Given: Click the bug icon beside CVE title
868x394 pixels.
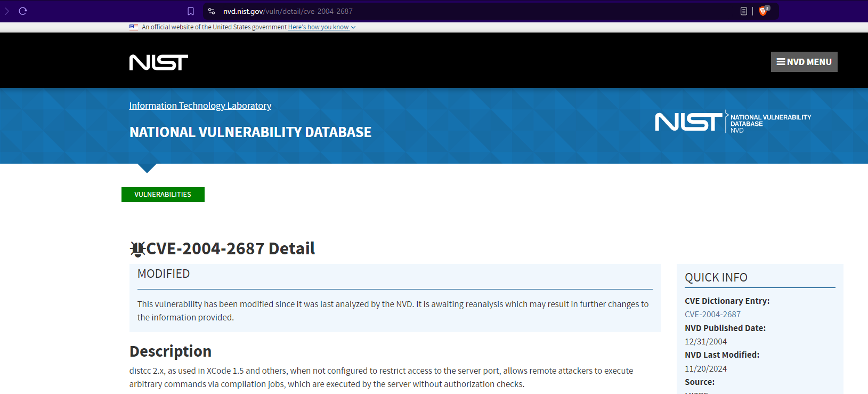Looking at the screenshot, I should click(137, 249).
